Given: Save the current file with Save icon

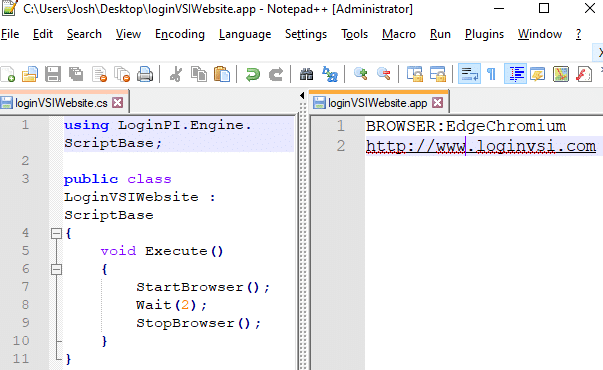Looking at the screenshot, I should pos(53,74).
